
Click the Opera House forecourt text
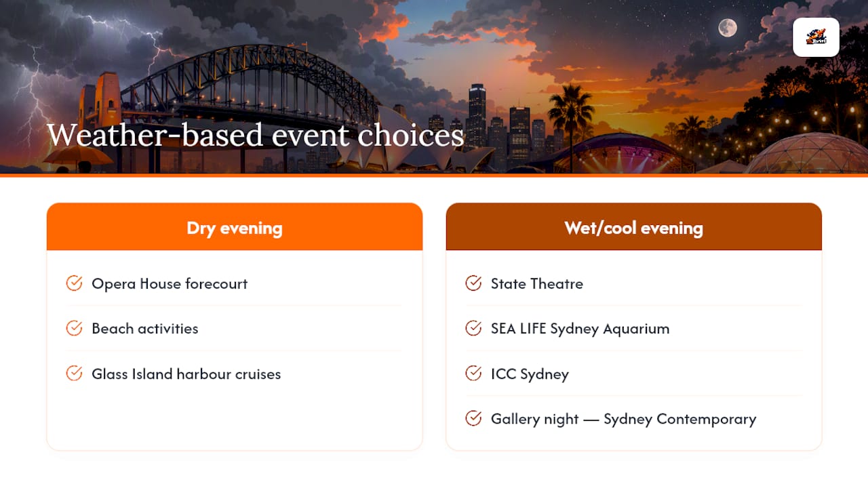(170, 283)
